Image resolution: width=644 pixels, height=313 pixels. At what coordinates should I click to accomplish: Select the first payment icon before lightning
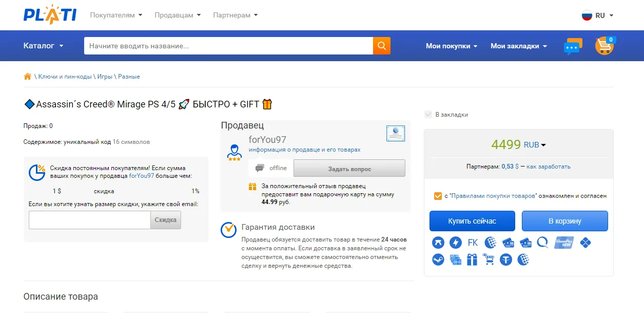point(438,243)
